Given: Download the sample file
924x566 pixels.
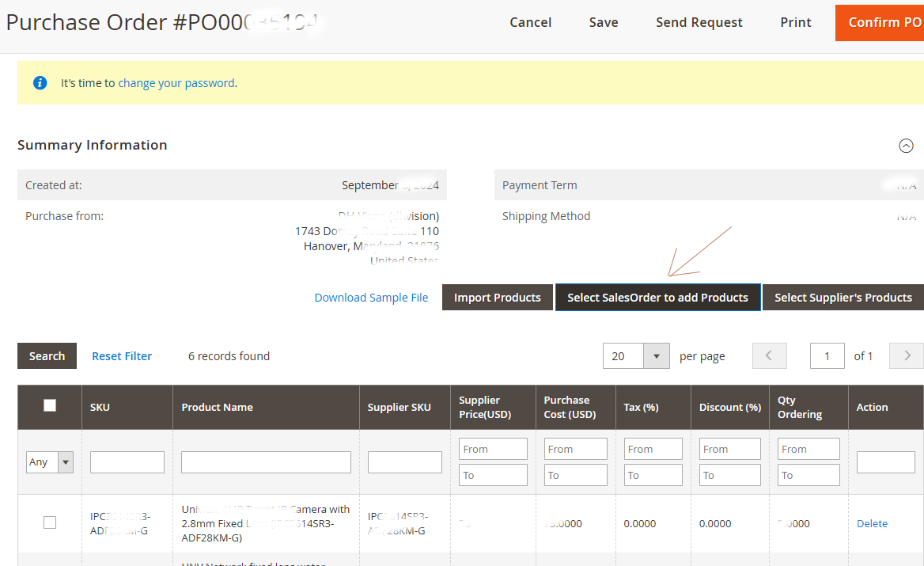Looking at the screenshot, I should point(371,297).
